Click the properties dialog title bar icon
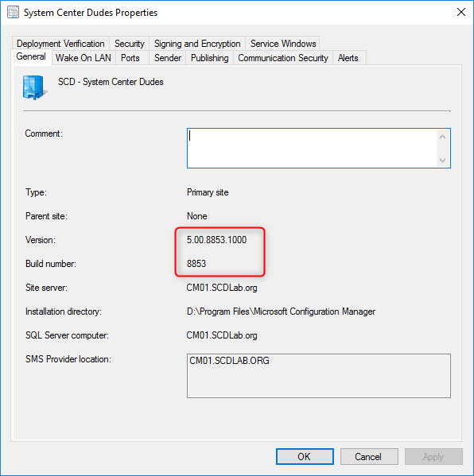This screenshot has width=474, height=476. [13, 13]
